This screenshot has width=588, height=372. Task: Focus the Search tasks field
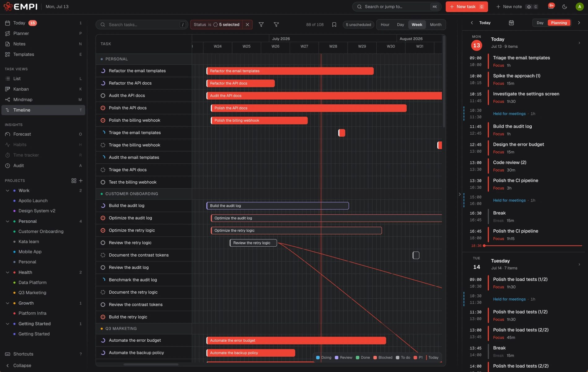142,24
